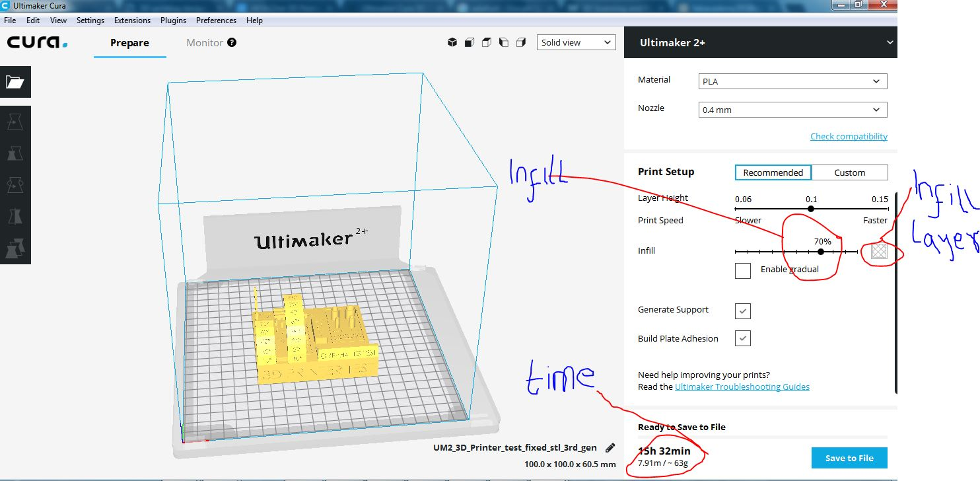Switch camera to 3D isometric view cube
Screen dimensions: 980x481
click(452, 42)
